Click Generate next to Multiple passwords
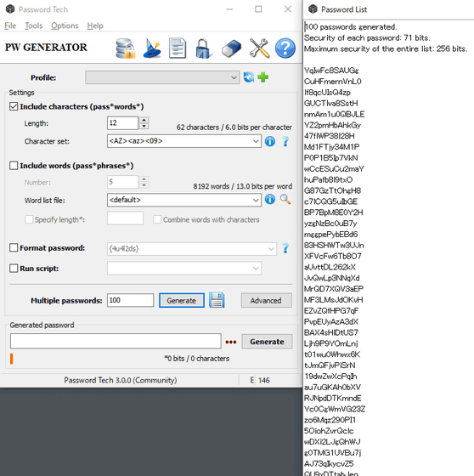This screenshot has height=476, width=474. (182, 301)
